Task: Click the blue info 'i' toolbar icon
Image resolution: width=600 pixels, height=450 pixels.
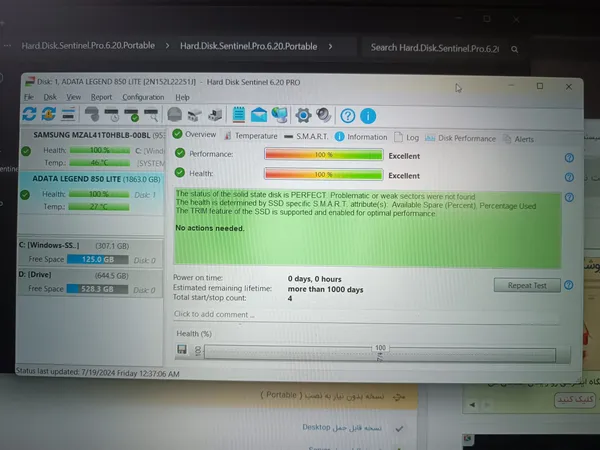Action: (x=368, y=115)
